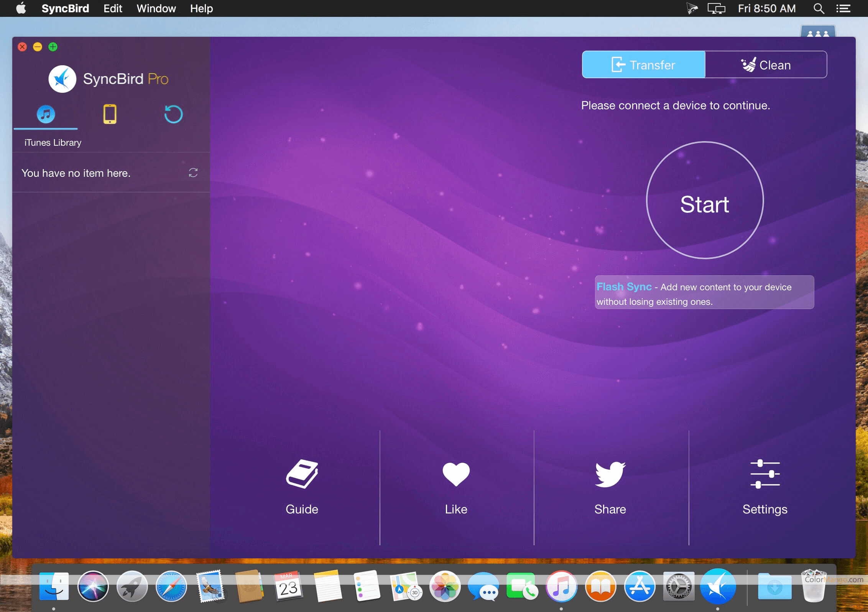Click the Flash Sync link
Screen dimensions: 868x612
pyautogui.click(x=624, y=287)
